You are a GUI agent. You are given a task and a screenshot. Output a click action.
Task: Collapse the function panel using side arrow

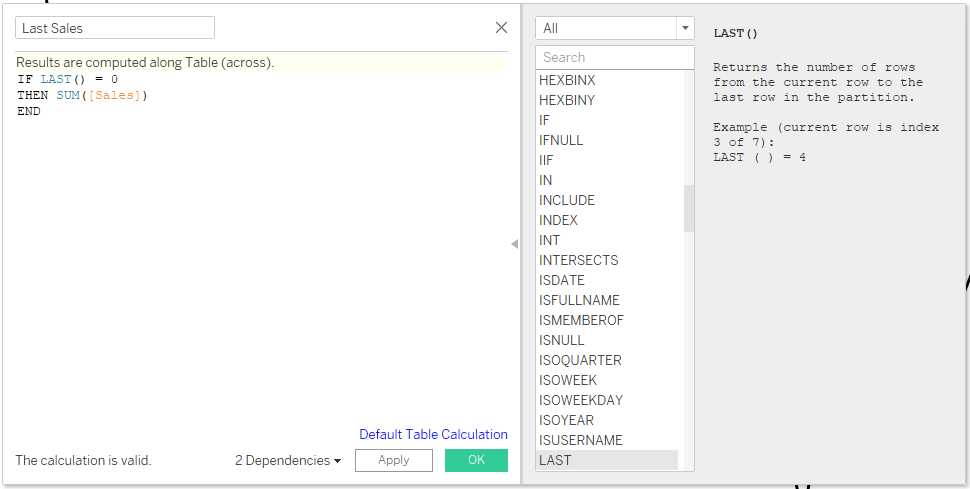(515, 244)
